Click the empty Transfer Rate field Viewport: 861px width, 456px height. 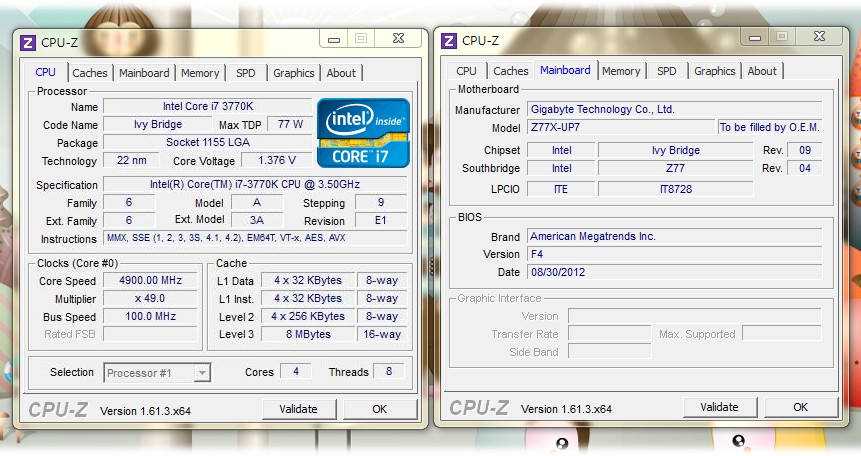pyautogui.click(x=610, y=334)
